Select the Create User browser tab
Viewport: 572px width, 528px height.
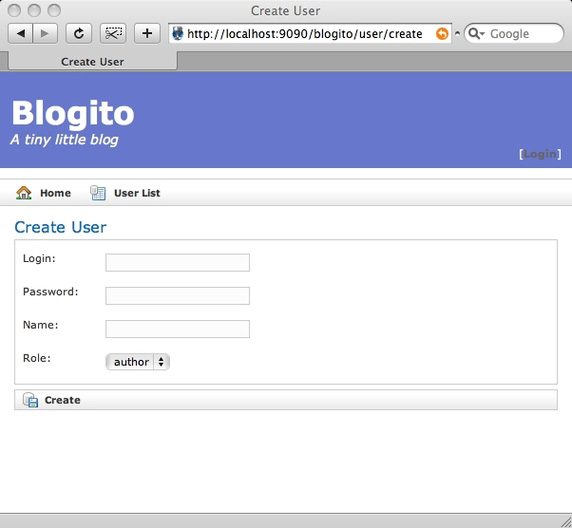[93, 61]
